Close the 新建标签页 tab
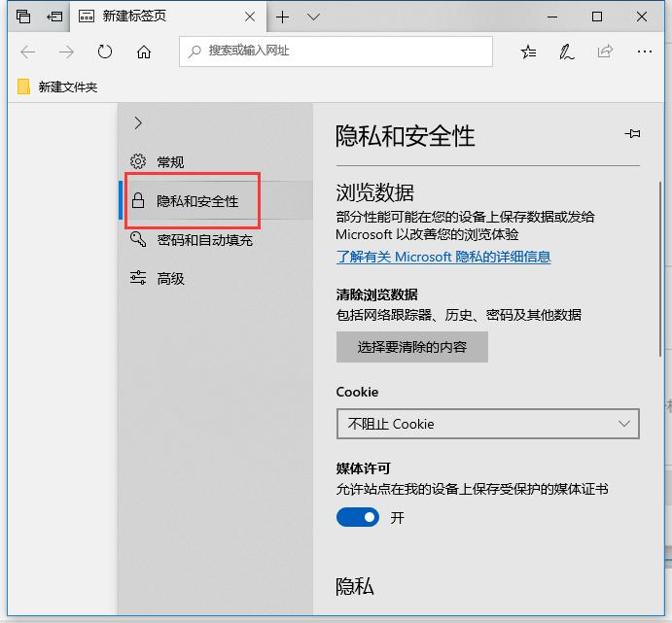Viewport: 672px width, 623px height. coord(250,17)
